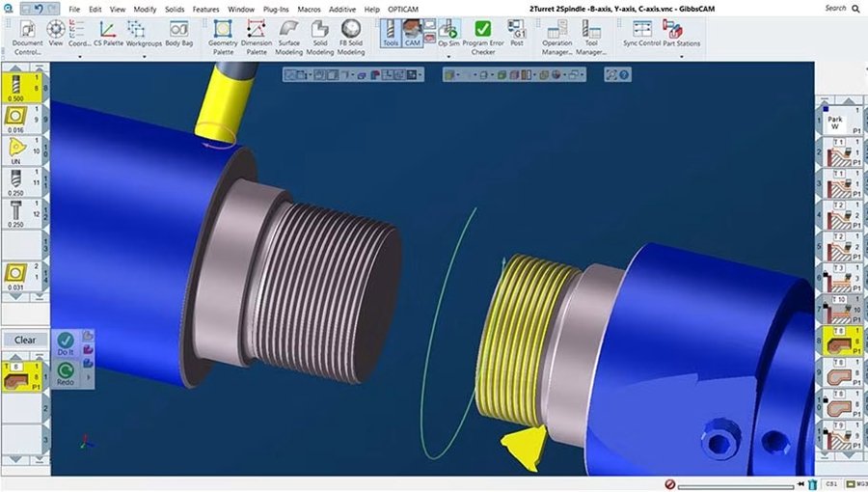Open the Plug-Ins menu
Viewport: 868px width, 492px height.
tap(276, 9)
